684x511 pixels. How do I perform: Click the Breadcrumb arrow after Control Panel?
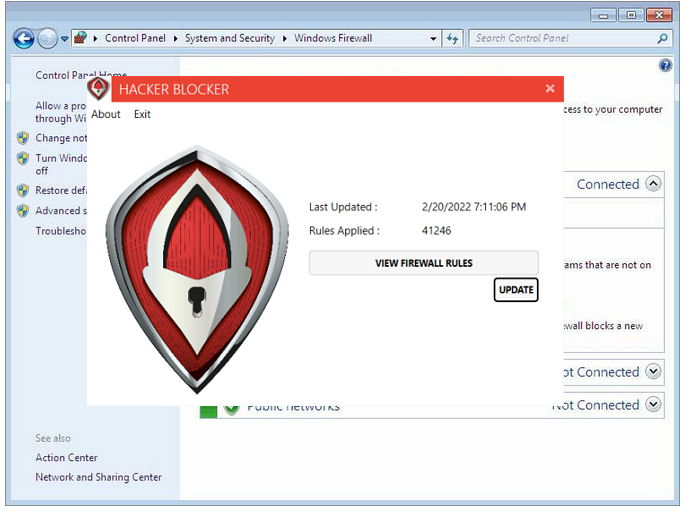click(176, 38)
